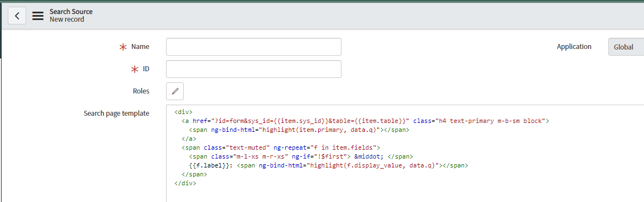Image resolution: width=644 pixels, height=202 pixels.
Task: Click the highlight(item.primary, data.q) line
Action: click(299, 130)
